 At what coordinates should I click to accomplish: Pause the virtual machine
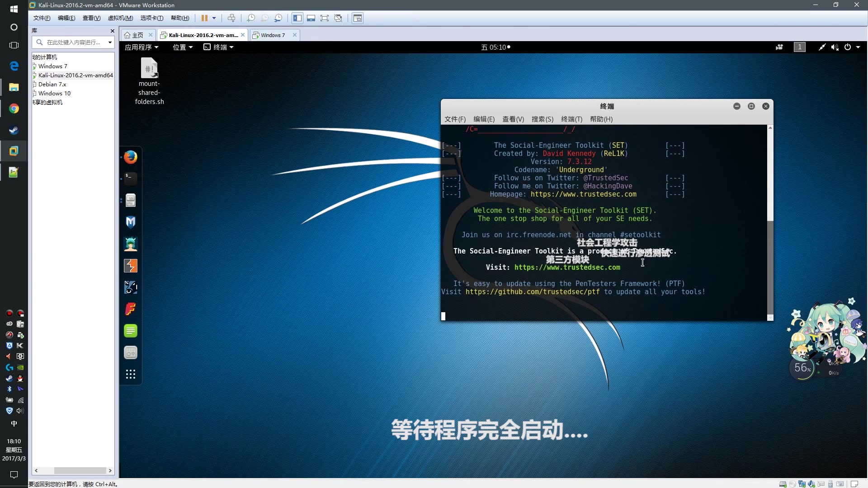[x=204, y=18]
